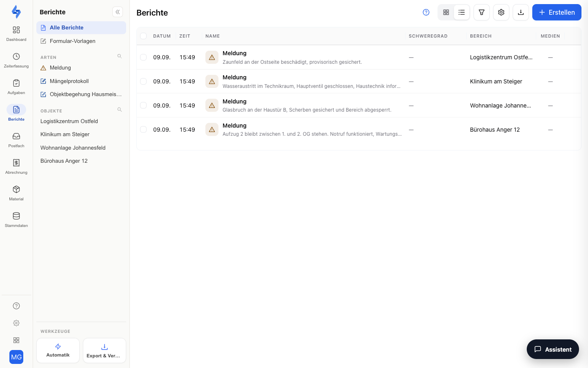Switch to list view
Screen dimensions: 588x368
tap(462, 12)
